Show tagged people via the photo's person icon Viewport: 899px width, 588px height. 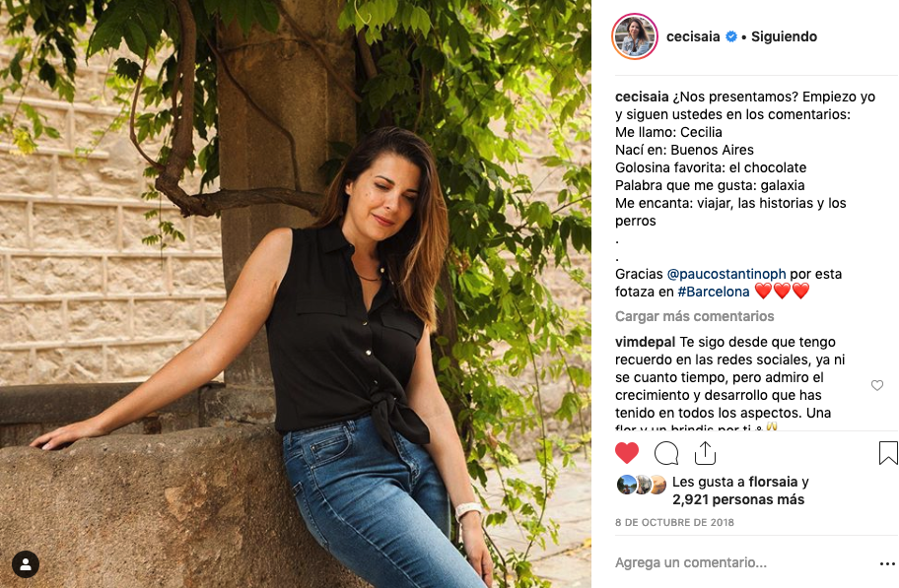click(x=26, y=564)
